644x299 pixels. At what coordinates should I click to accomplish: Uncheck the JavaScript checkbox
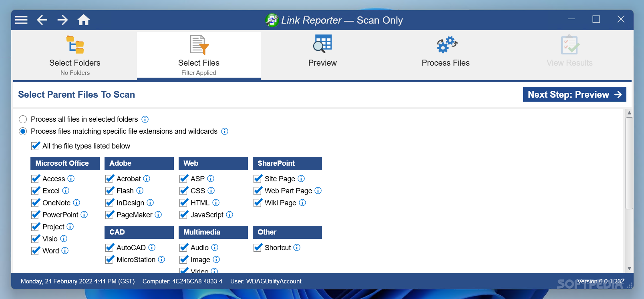[x=184, y=215]
